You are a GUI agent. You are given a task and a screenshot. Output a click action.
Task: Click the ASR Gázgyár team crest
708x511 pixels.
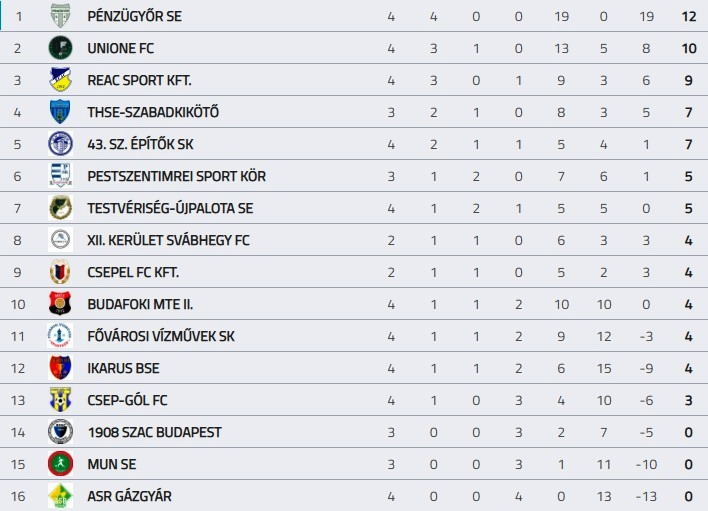61,496
